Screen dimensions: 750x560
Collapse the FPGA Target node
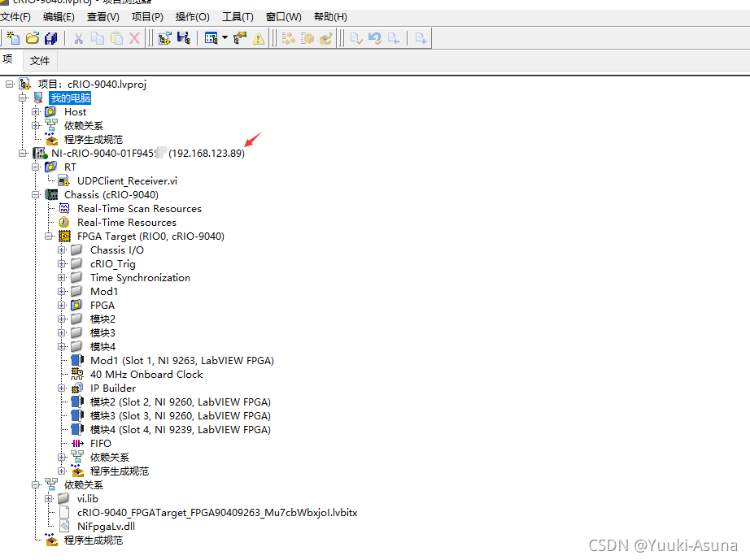coord(48,237)
